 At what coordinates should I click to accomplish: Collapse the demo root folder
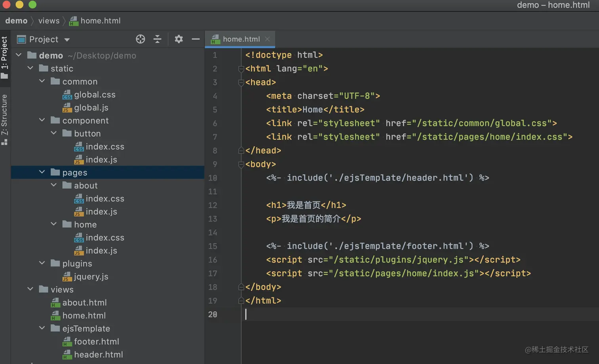(19, 55)
